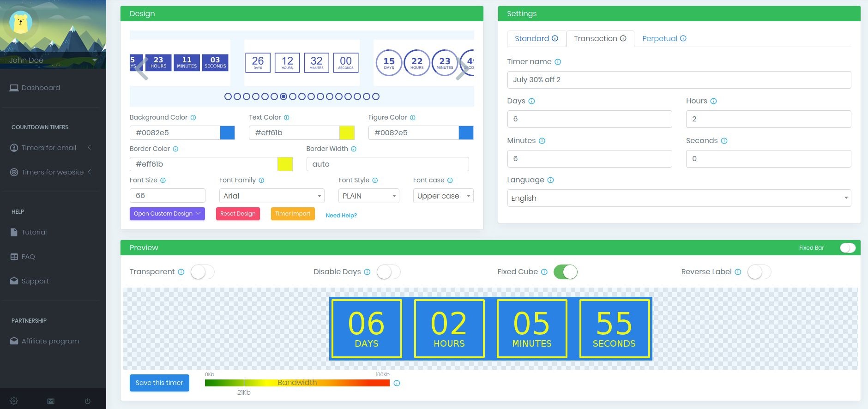Click the Font Size info icon

pyautogui.click(x=163, y=180)
